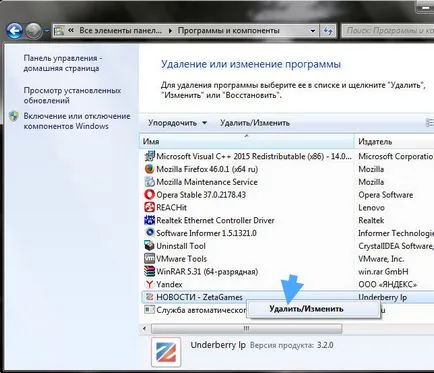Click the 'Служба автоматического' entry icon
Screen dimensions: 434x373
pos(149,310)
